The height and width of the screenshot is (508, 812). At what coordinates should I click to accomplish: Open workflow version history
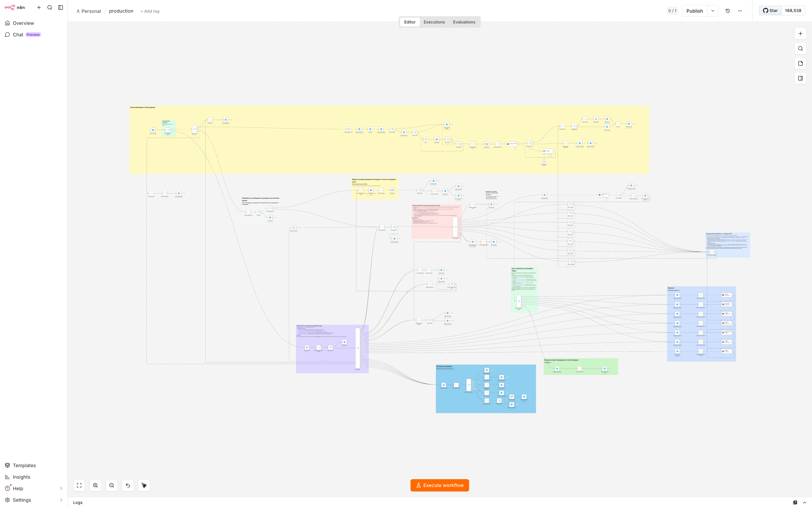[x=728, y=11]
